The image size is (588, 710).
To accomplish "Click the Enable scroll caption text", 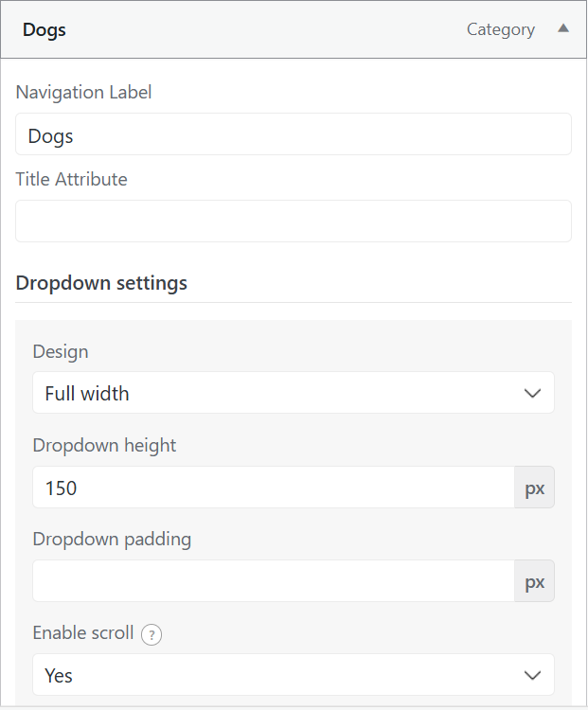I will coord(83,633).
